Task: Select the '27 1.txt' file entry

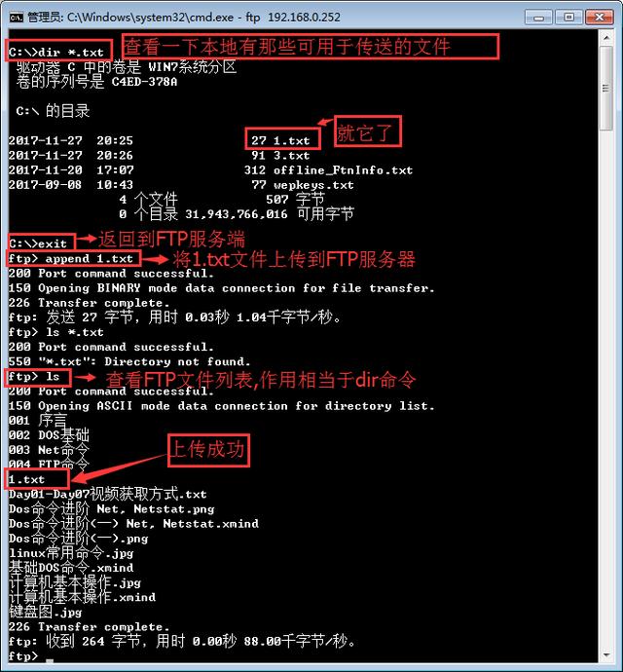Action: click(x=282, y=139)
